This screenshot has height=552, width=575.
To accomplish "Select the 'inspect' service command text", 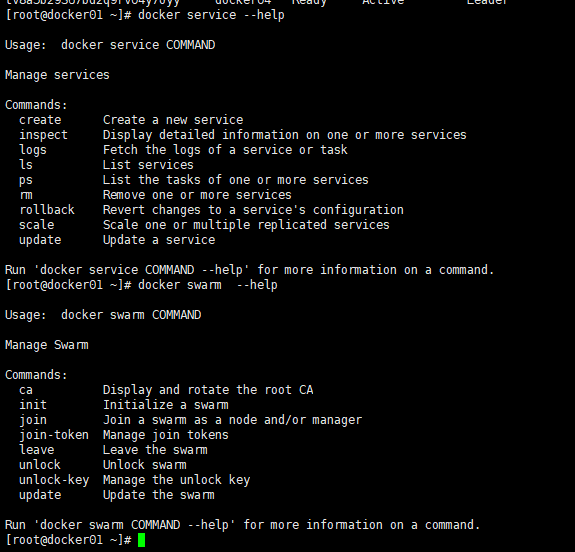I will pos(43,135).
